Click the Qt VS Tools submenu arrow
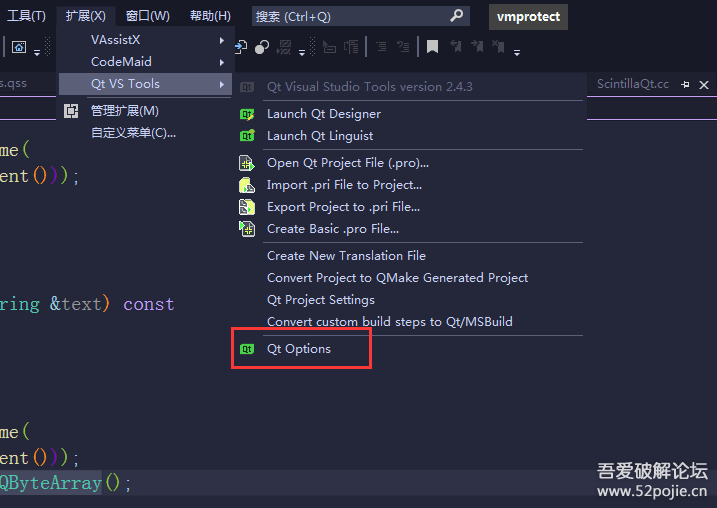717x508 pixels. (222, 84)
